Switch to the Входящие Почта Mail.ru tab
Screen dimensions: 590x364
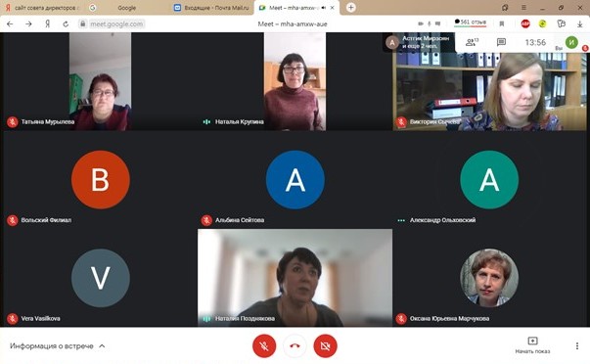[212, 8]
